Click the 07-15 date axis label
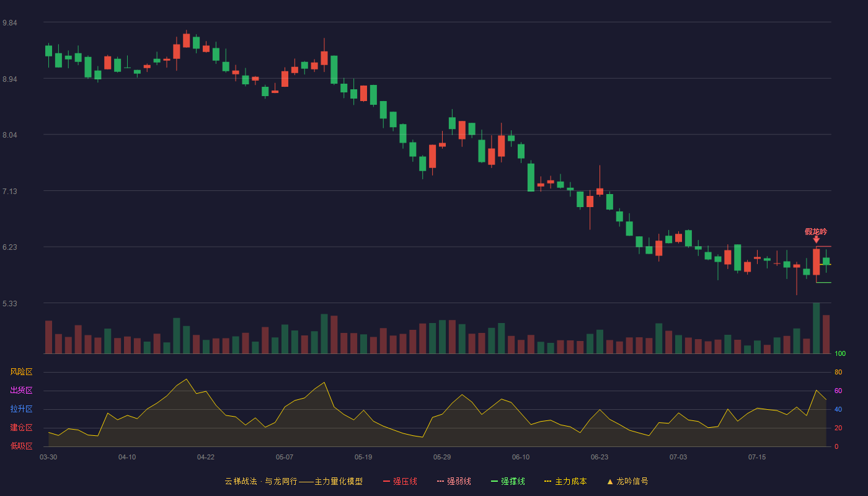The width and height of the screenshot is (868, 496). point(757,457)
